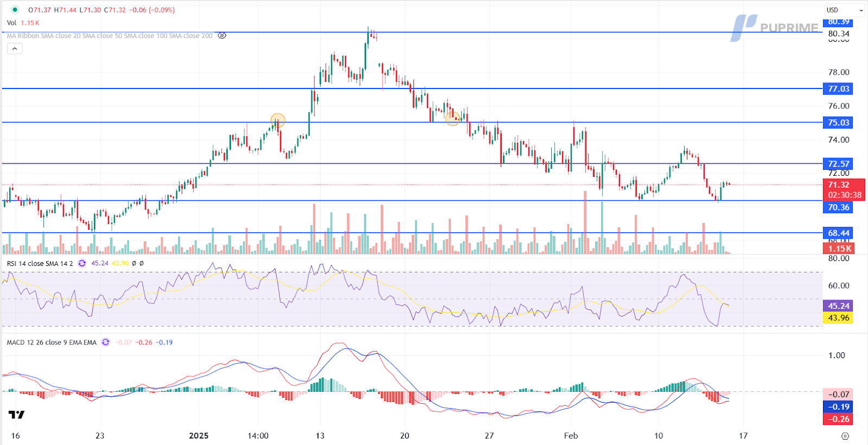Image resolution: width=868 pixels, height=445 pixels.
Task: Click the MACD refresh circle icon
Action: click(105, 342)
